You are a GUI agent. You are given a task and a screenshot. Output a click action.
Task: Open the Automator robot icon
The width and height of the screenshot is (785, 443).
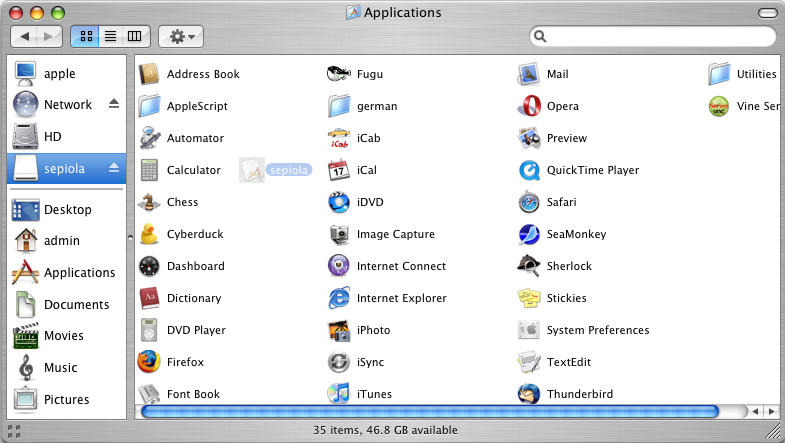click(x=149, y=138)
